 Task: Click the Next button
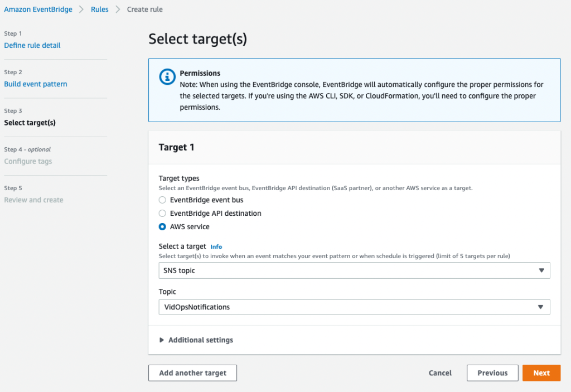click(541, 372)
